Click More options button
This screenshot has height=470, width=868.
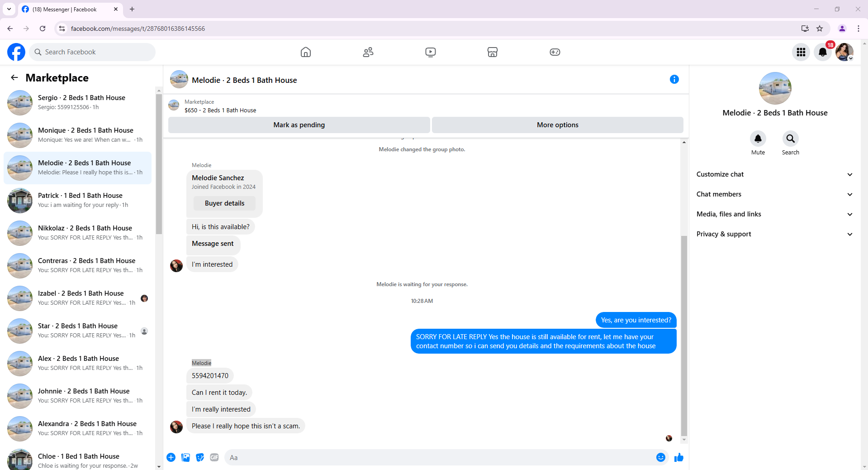[x=558, y=125]
